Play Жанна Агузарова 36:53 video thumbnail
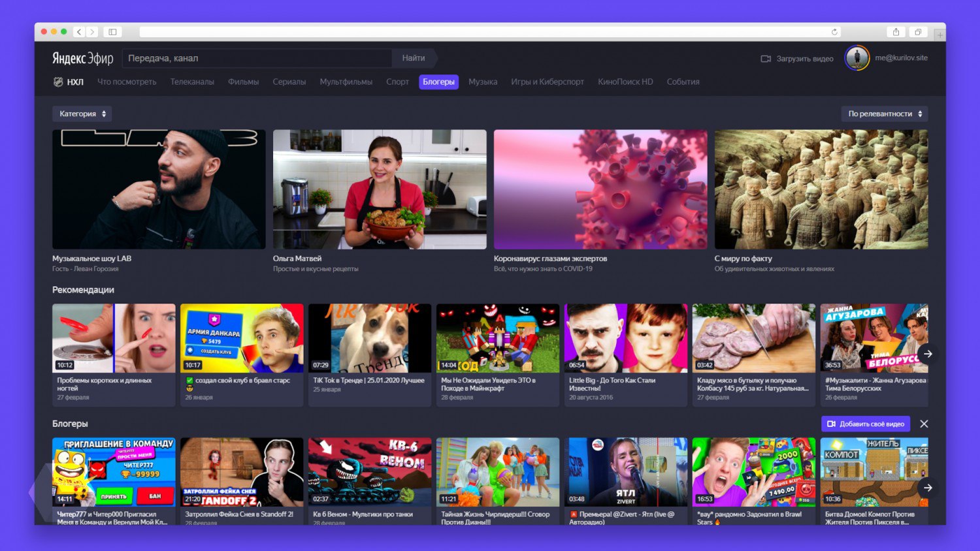Screen dimensions: 980x551 coord(874,338)
